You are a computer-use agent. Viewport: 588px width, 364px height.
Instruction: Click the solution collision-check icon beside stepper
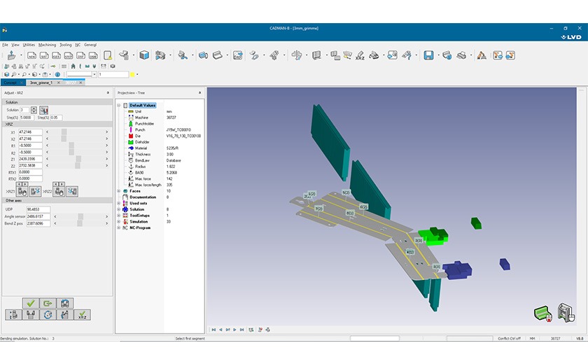point(44,110)
